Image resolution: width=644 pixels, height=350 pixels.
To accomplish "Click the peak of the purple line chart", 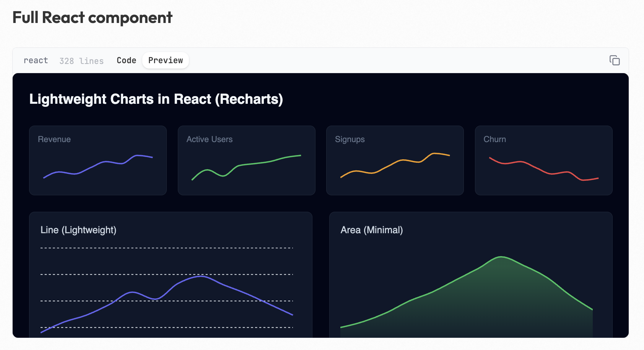I will pos(201,276).
